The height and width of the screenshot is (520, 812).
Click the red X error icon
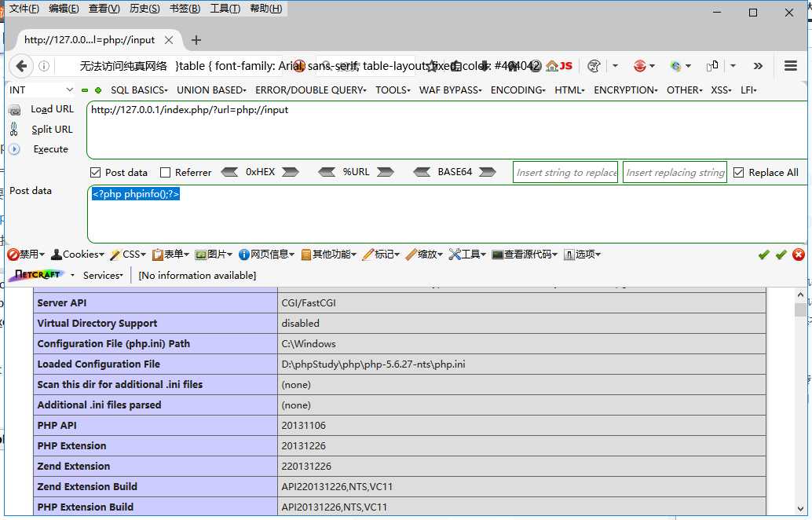(799, 255)
